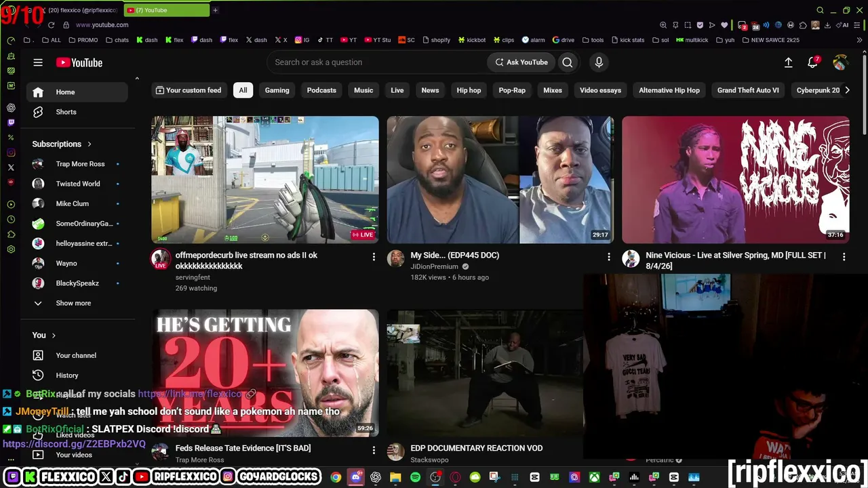Open BlackySpeakz subscription
The image size is (868, 488).
77,283
